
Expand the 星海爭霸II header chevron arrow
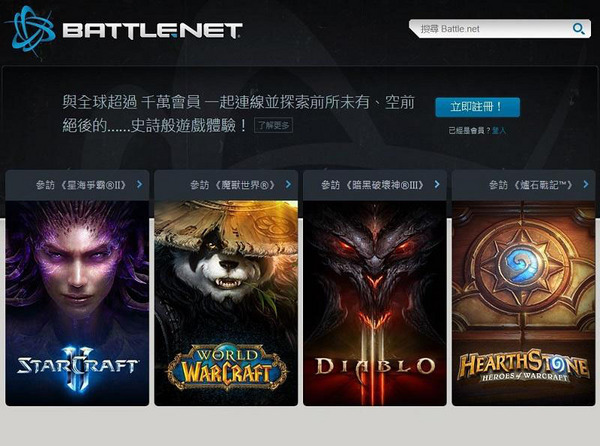coord(140,185)
